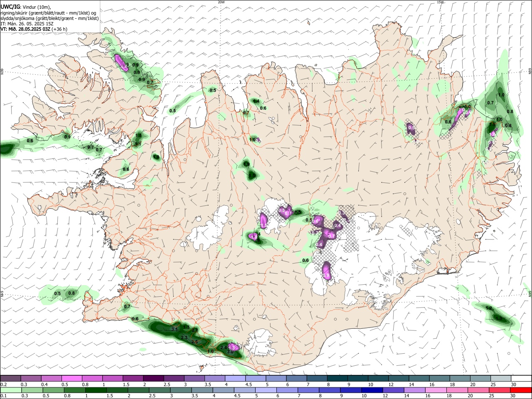Click the 2.4 precipitation value on the map
Viewport: 532px width, 399px height.
[223, 347]
